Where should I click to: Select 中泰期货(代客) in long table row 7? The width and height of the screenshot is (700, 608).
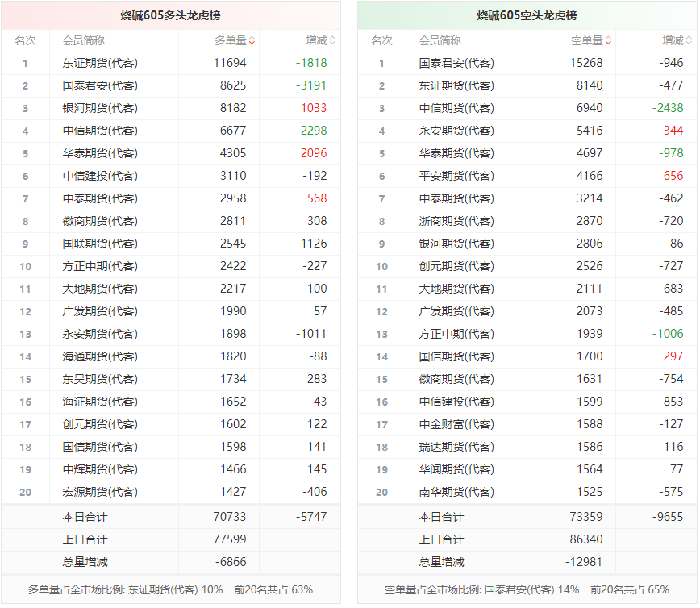100,198
